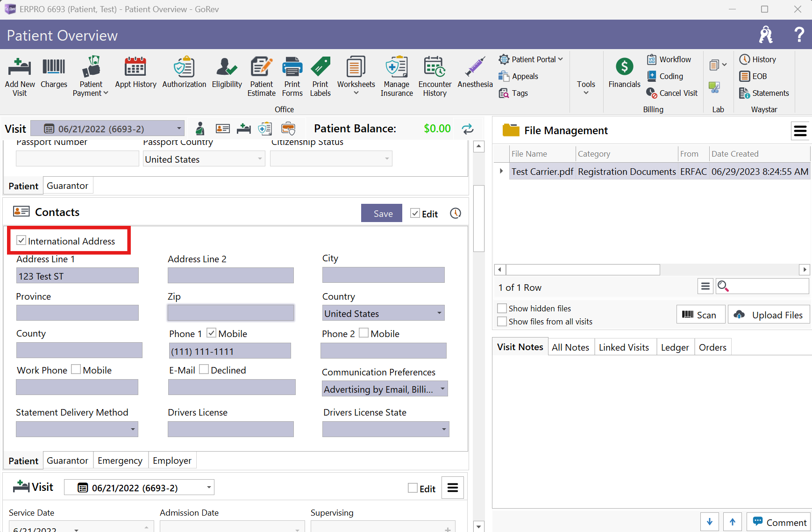Viewport: 812px width, 532px height.
Task: Check patient Eligibility
Action: [227, 72]
